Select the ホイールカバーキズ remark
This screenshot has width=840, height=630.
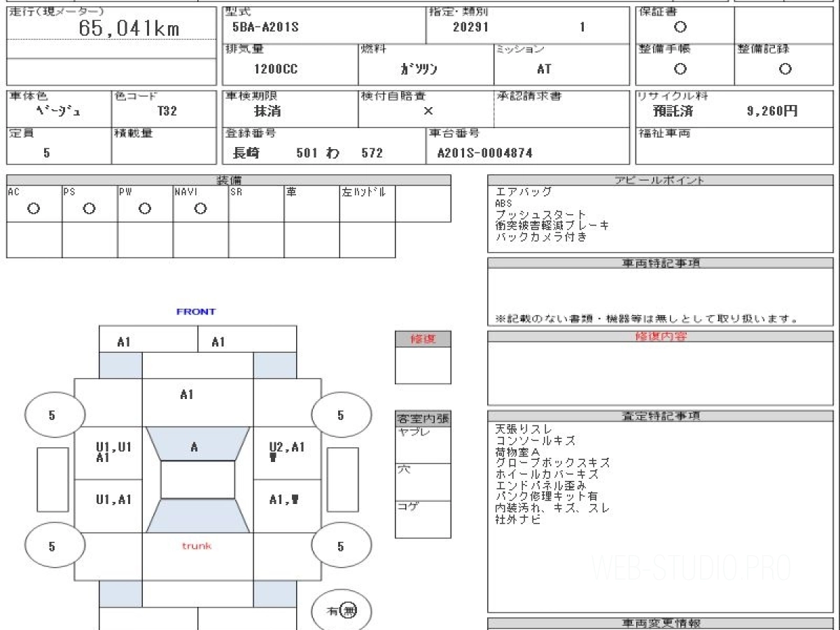547,475
